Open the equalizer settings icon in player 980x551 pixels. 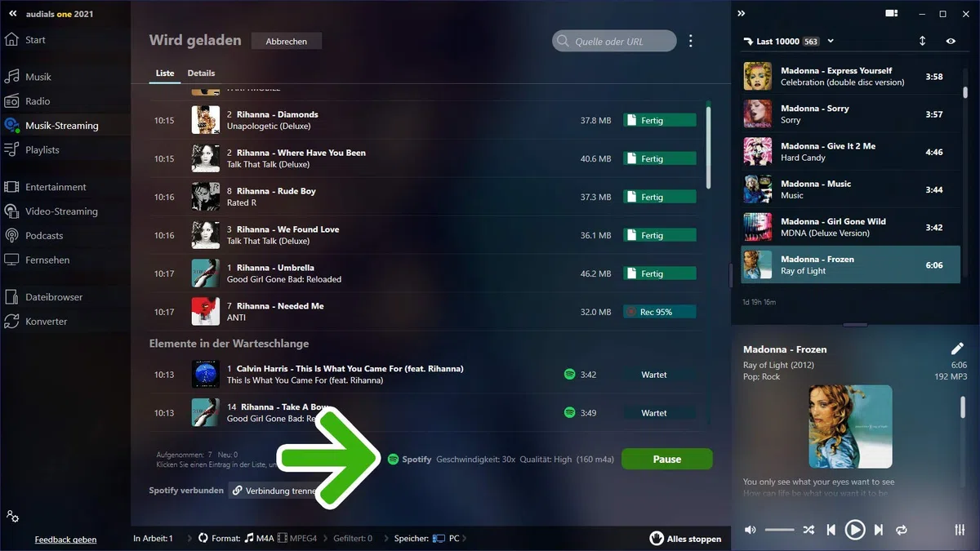tap(960, 530)
